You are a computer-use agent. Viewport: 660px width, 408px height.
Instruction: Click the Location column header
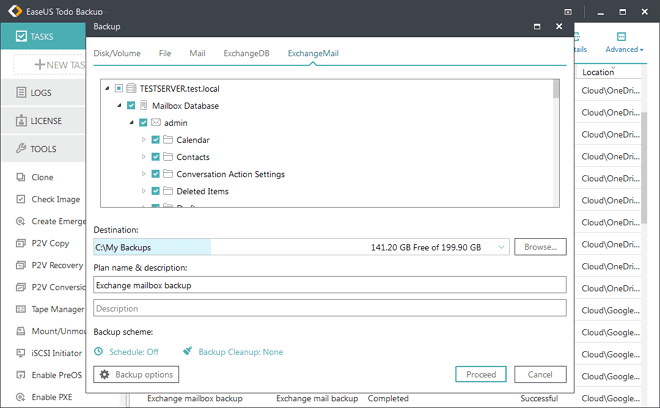pos(607,72)
